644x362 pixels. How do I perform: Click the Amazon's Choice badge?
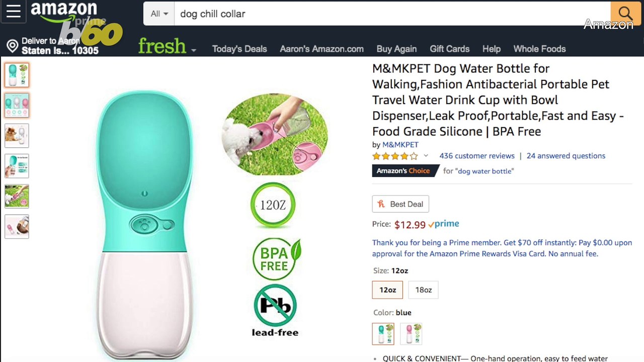403,171
